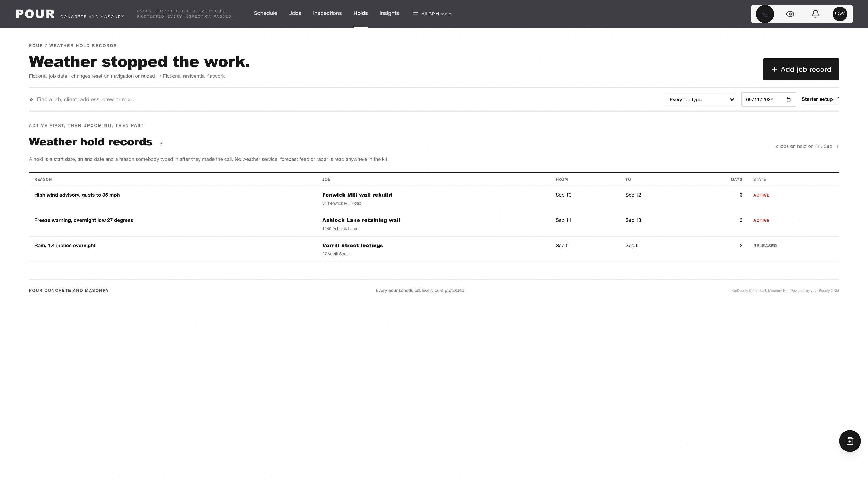Click the hamburger All CRM tools menu
This screenshot has height=488, width=868.
coord(432,14)
